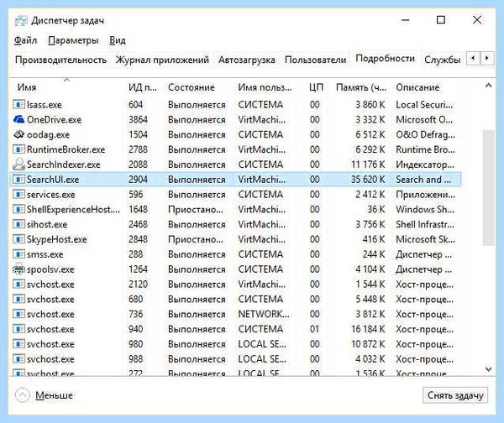Click the RuntimeBroker.exe process icon
Image resolution: width=504 pixels, height=423 pixels.
(18, 149)
